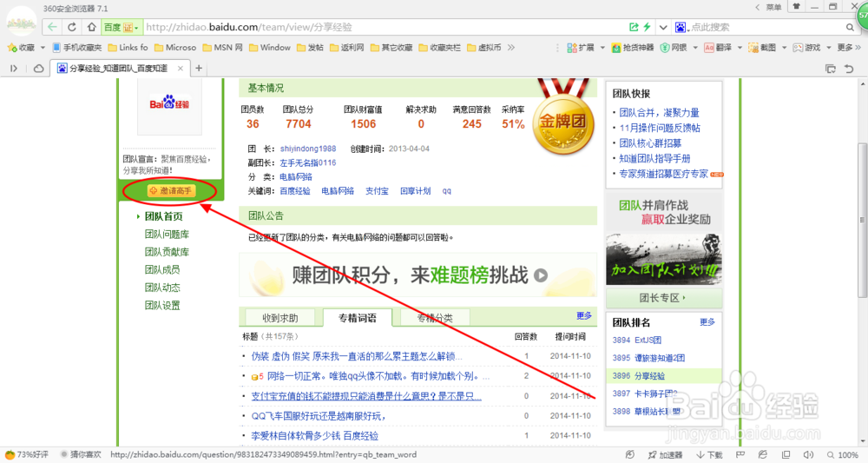Click the 难题榜挑战 banner arrow

541,275
